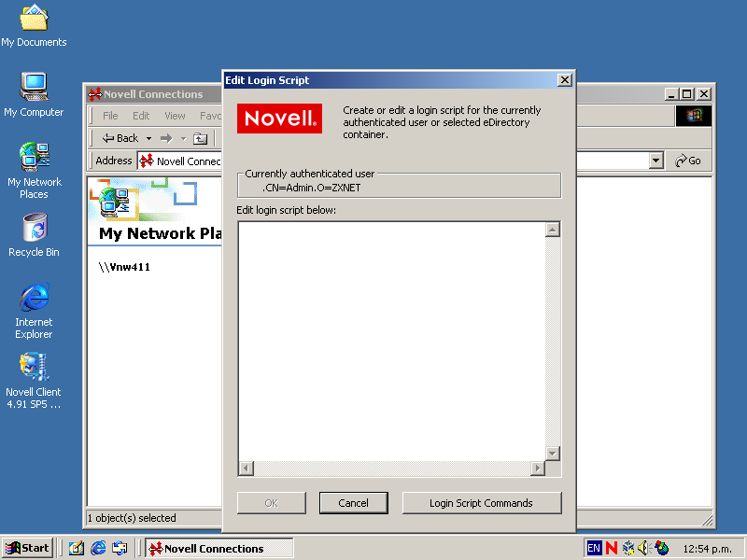Select the My Network Places desktop icon
The image size is (747, 560).
[34, 171]
